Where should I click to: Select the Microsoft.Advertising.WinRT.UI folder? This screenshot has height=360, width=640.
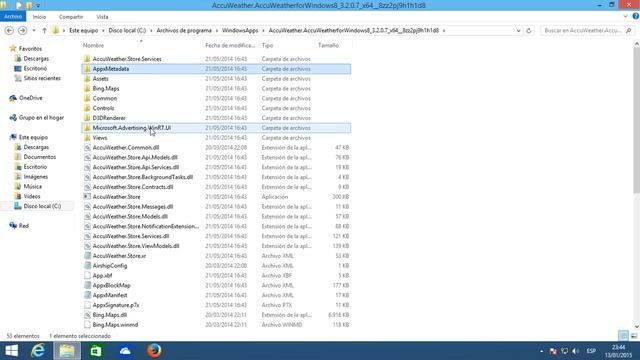(216, 128)
